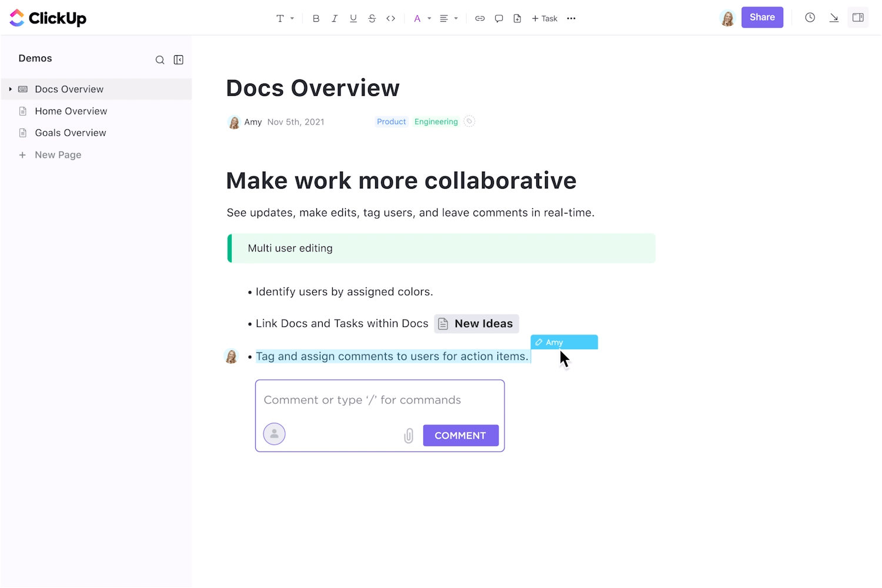The width and height of the screenshot is (882, 588).
Task: Select the inline code formatting icon
Action: tap(390, 18)
